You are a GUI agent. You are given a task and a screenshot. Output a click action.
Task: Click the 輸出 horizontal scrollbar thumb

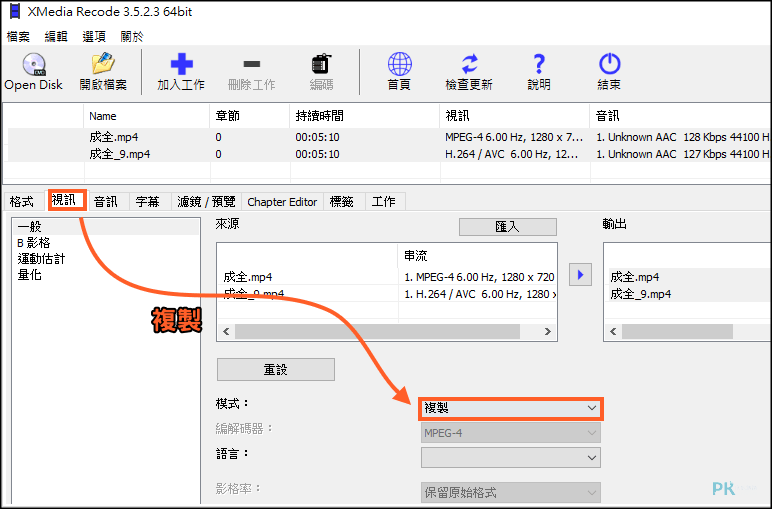click(677, 332)
